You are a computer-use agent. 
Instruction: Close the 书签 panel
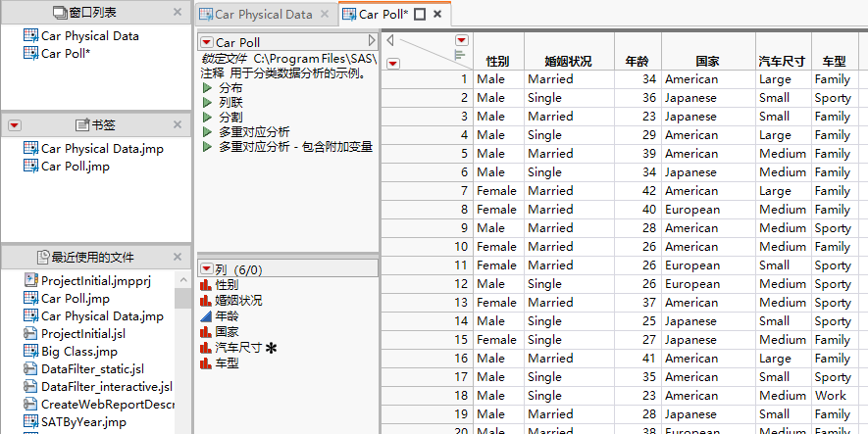pos(178,125)
